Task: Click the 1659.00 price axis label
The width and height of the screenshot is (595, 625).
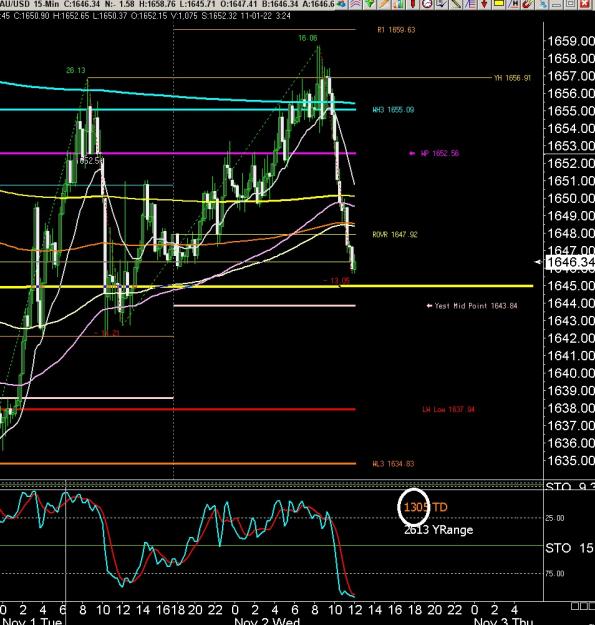Action: coord(571,41)
